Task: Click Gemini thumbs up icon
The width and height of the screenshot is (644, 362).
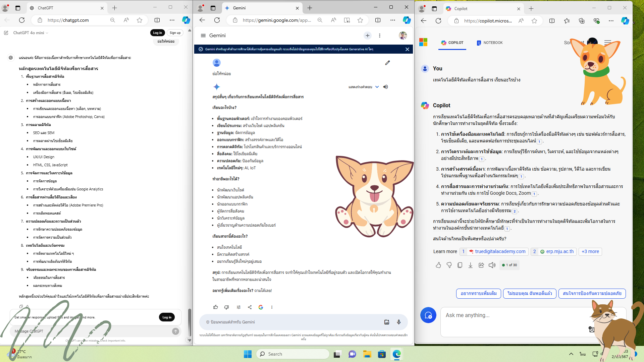Action: 215,307
